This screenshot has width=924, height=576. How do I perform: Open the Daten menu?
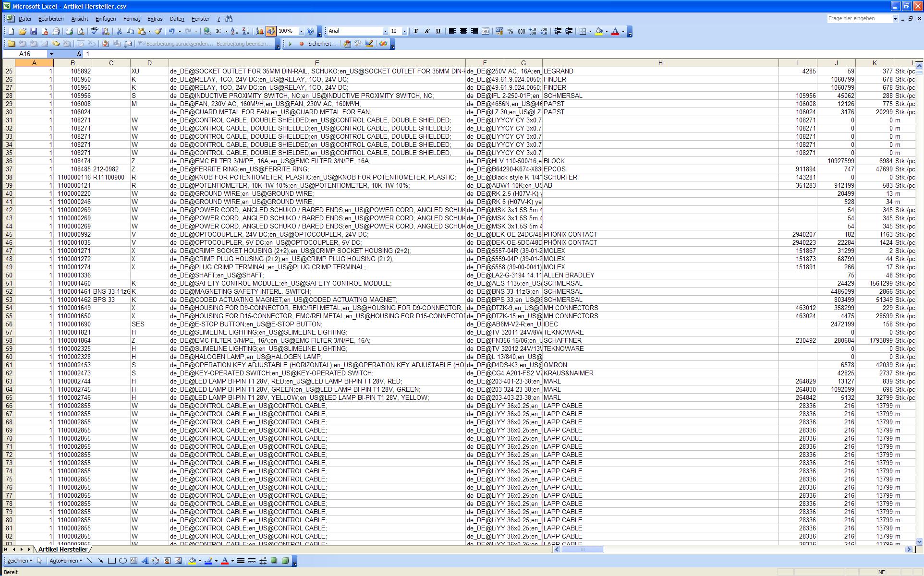177,19
